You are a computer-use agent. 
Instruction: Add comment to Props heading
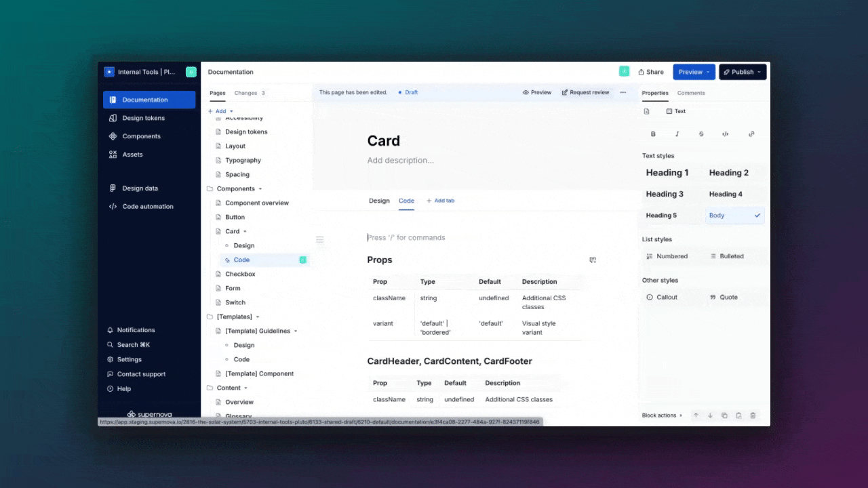[x=593, y=260]
